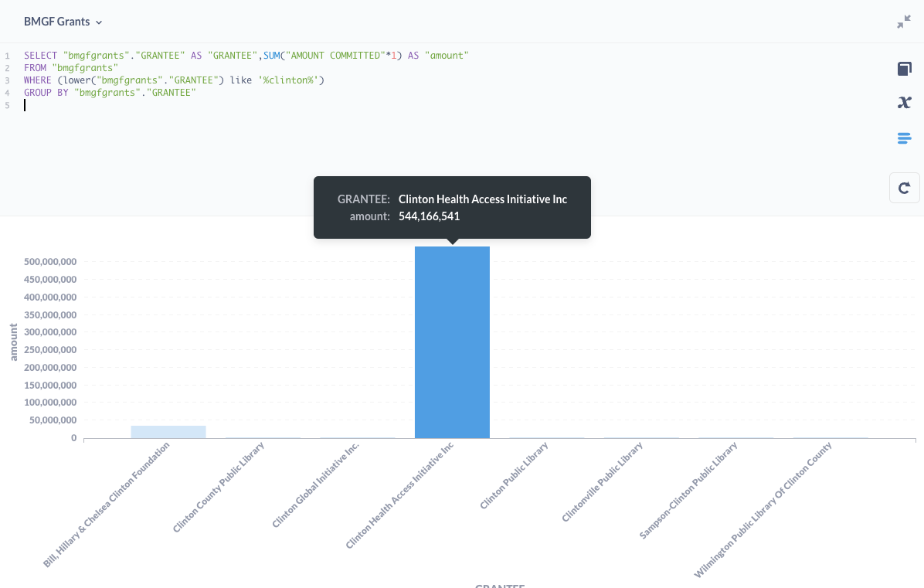Click the refresh query button
924x588 pixels.
(904, 188)
